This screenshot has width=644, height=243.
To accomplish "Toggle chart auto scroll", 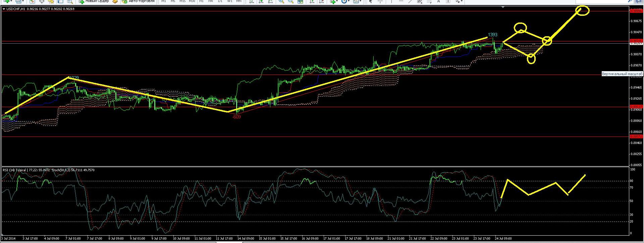I will (312, 1).
